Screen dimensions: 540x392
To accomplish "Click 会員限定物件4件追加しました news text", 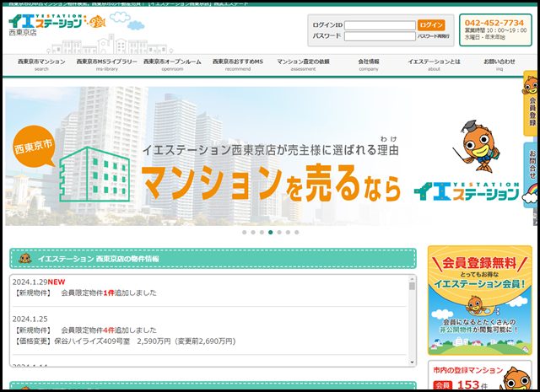I will pos(109,330).
